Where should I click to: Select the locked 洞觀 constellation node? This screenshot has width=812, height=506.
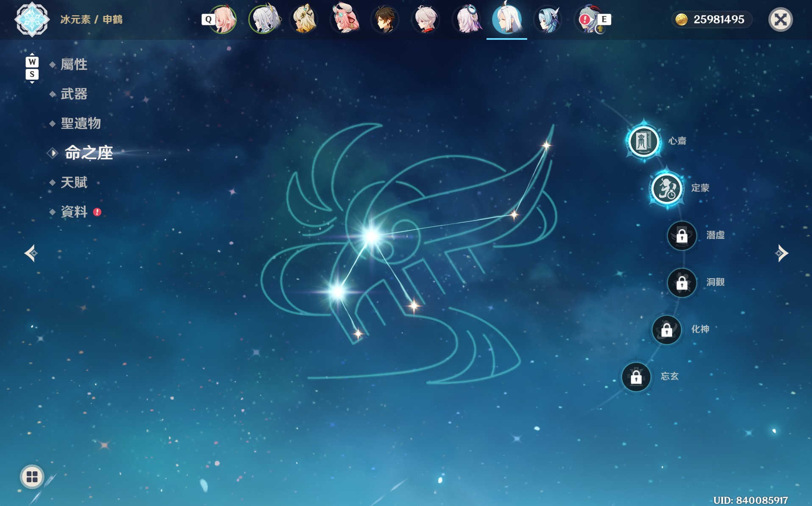point(682,282)
